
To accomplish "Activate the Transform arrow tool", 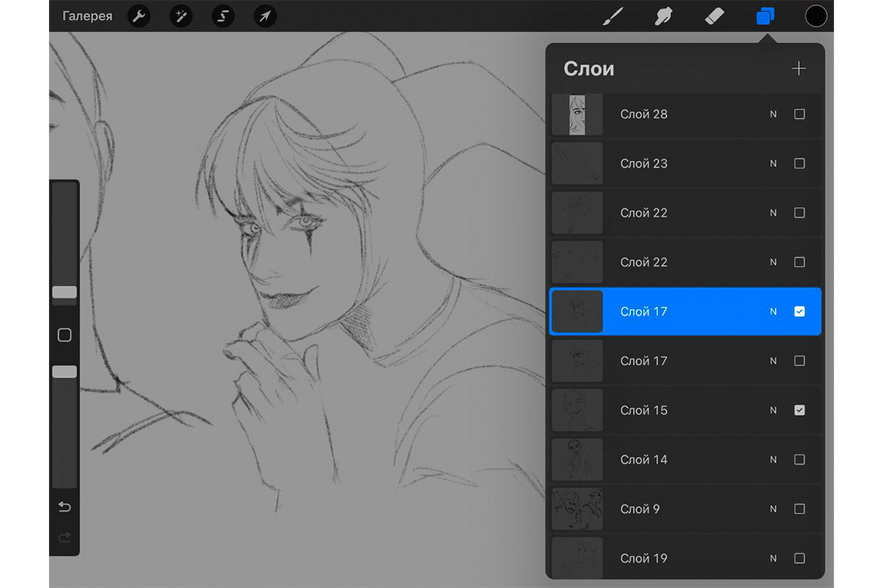I will [x=265, y=16].
